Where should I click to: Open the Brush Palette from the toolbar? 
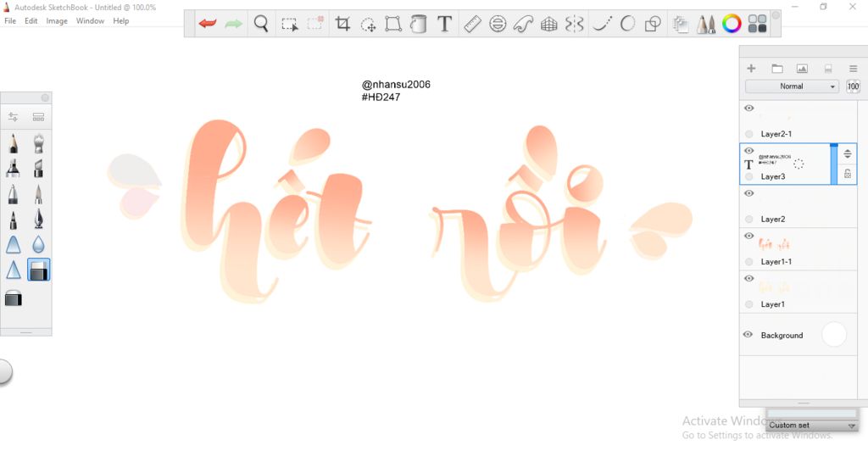(706, 25)
